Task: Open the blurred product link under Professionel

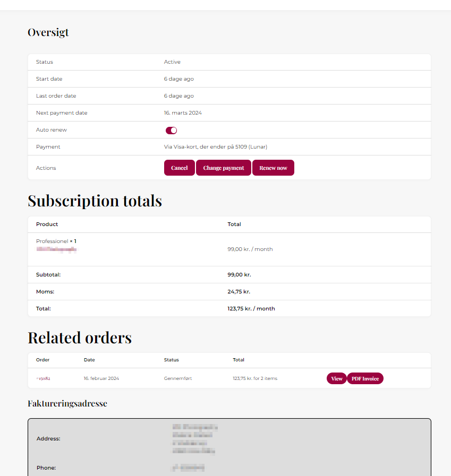Action: pos(56,249)
